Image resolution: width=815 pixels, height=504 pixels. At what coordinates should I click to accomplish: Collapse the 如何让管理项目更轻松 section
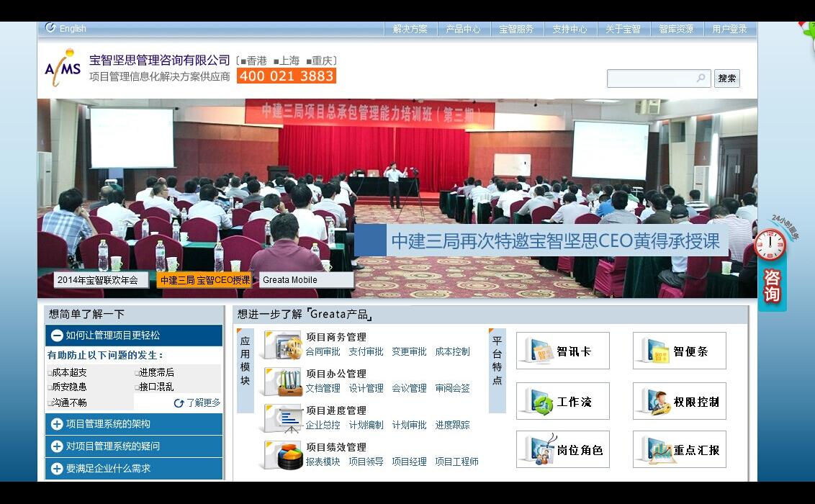134,336
